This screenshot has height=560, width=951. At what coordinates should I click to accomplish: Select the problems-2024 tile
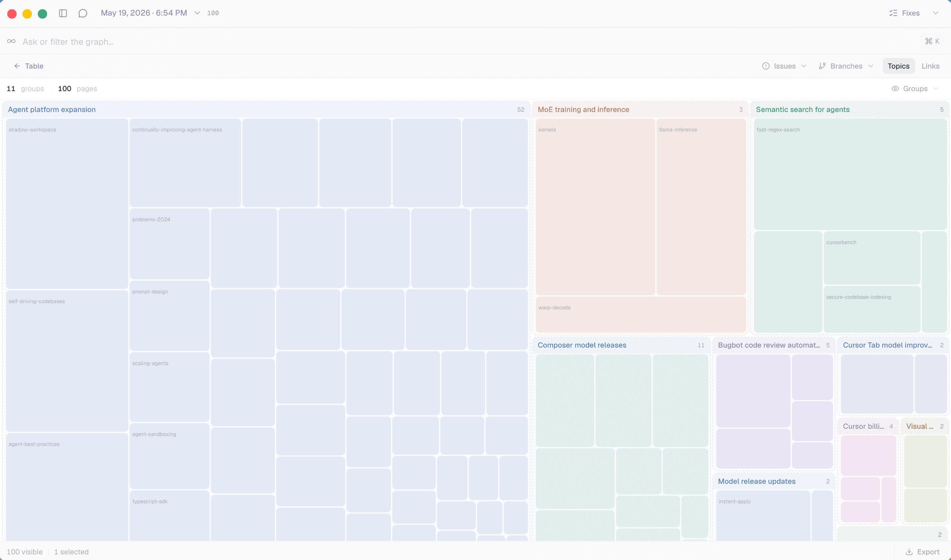click(169, 244)
